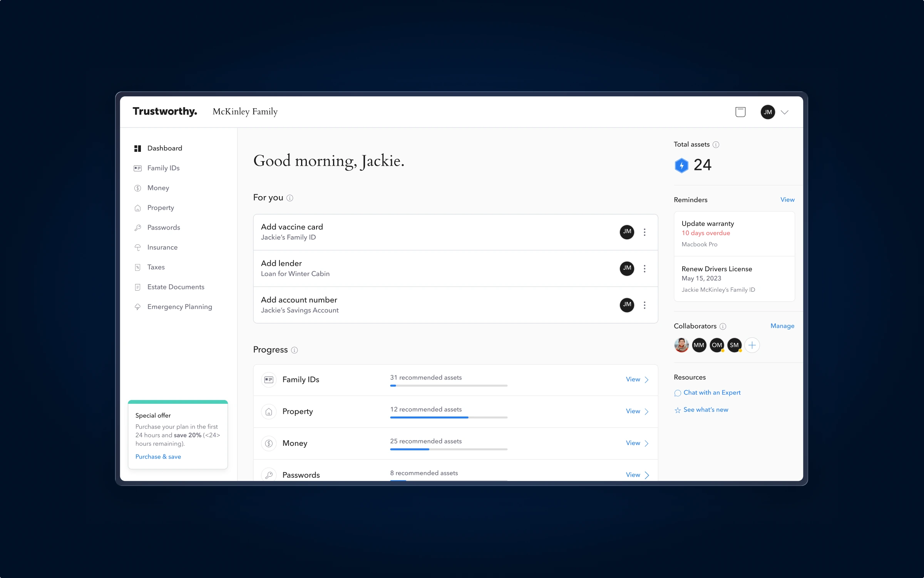
Task: Click JM avatar on Add account number row
Action: click(627, 305)
